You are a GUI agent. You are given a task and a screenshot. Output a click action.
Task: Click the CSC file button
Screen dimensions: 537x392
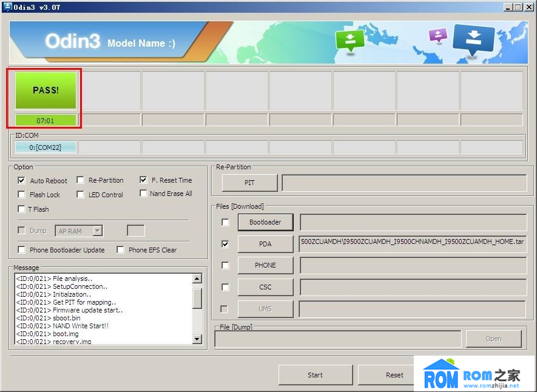point(265,287)
